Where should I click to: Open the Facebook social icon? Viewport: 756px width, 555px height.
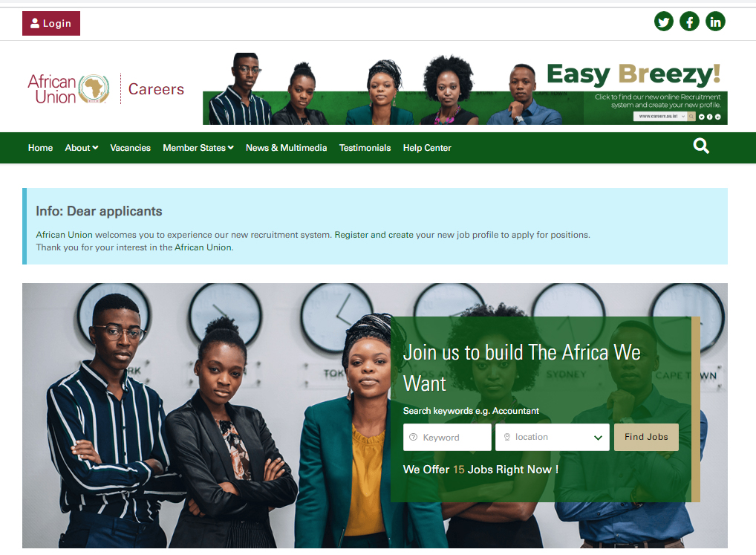click(x=689, y=22)
